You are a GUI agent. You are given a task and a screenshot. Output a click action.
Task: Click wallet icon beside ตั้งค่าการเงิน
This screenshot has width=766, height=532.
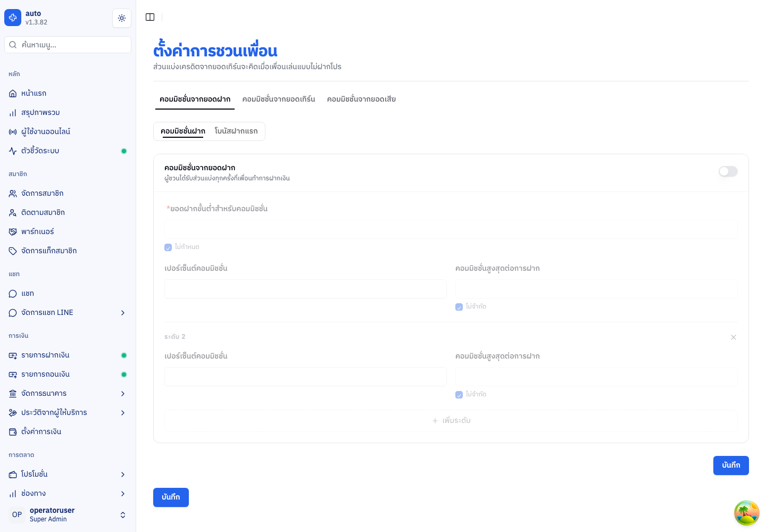click(13, 432)
